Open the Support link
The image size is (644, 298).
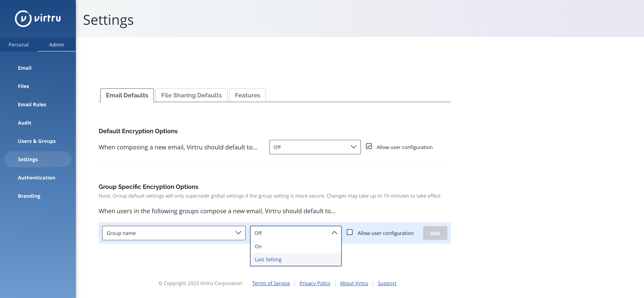[x=387, y=283]
